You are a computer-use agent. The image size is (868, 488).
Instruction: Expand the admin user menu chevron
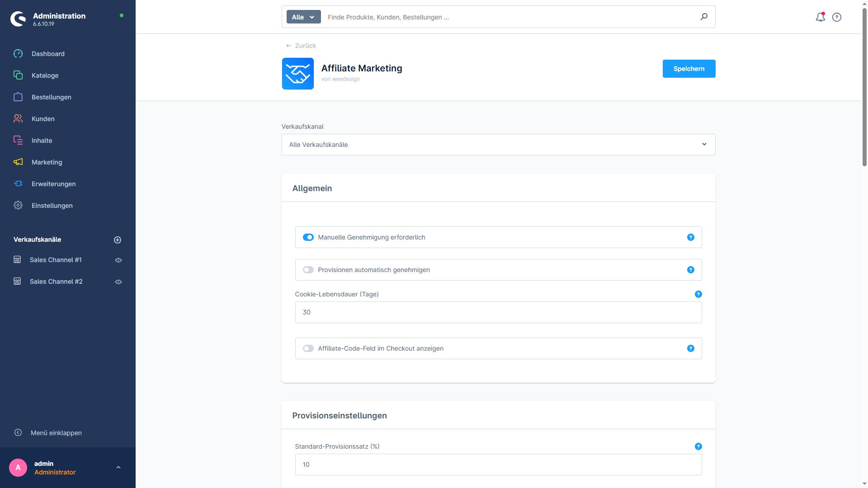(118, 468)
